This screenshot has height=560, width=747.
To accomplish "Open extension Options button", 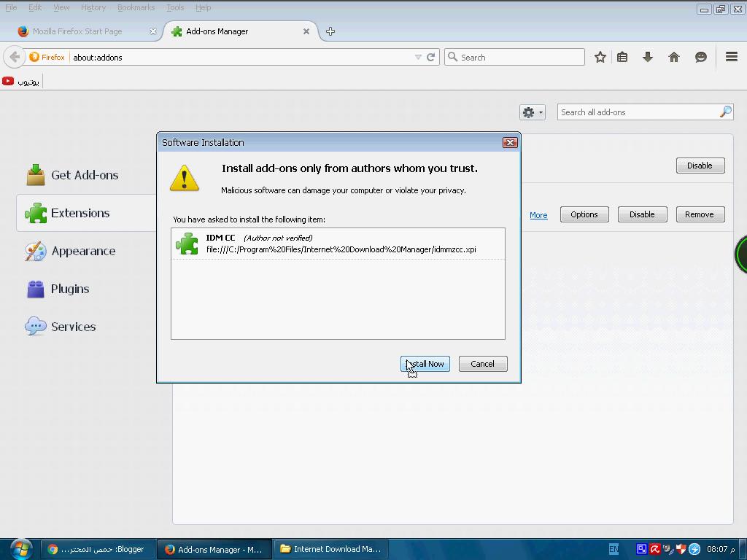I will click(584, 214).
